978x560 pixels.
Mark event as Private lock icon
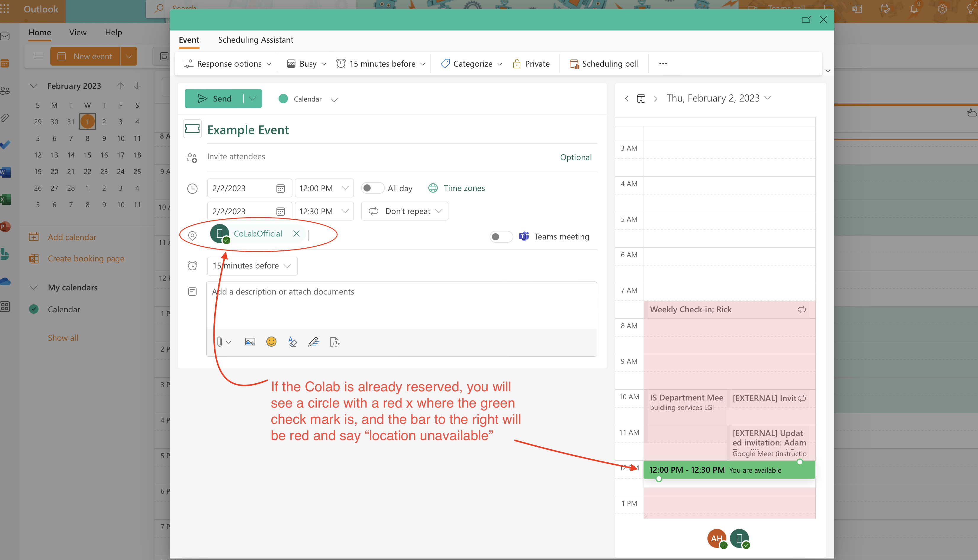tap(517, 64)
